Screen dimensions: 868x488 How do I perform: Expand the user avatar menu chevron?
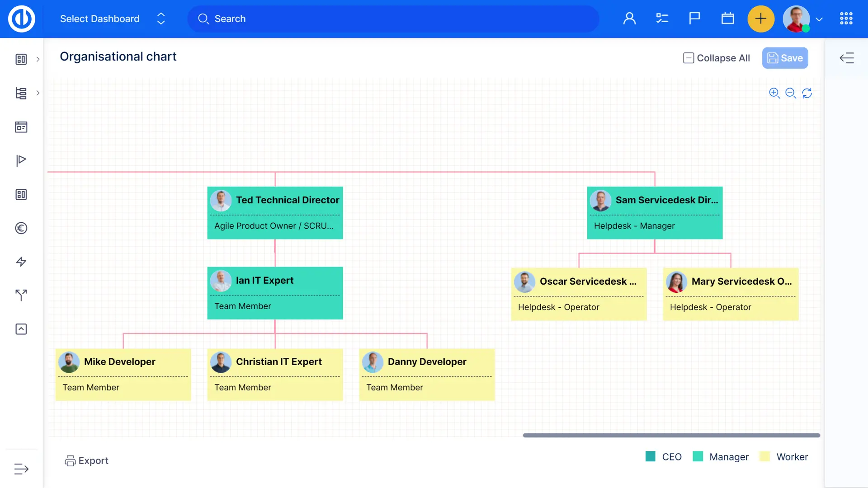click(x=819, y=19)
